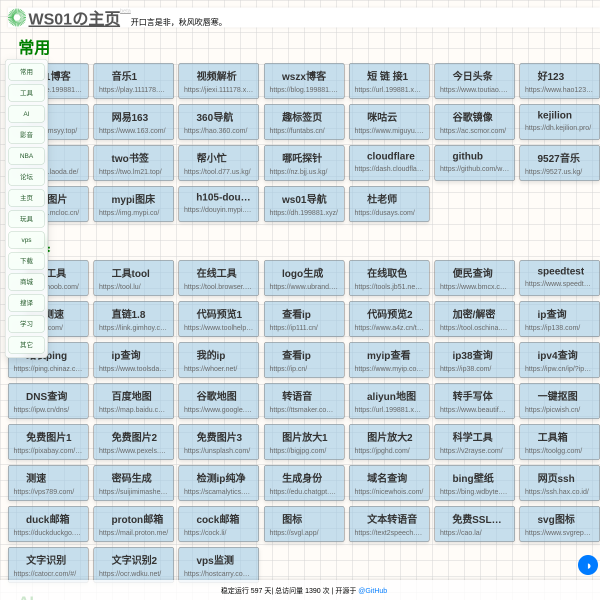The width and height of the screenshot is (600, 600).
Task: Open the 好123 card
Action: [x=559, y=81]
